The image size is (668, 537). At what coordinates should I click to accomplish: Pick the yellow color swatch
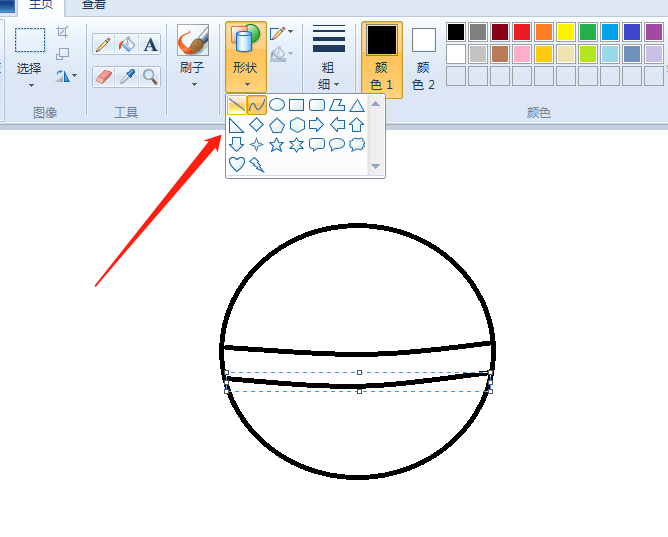tap(566, 32)
